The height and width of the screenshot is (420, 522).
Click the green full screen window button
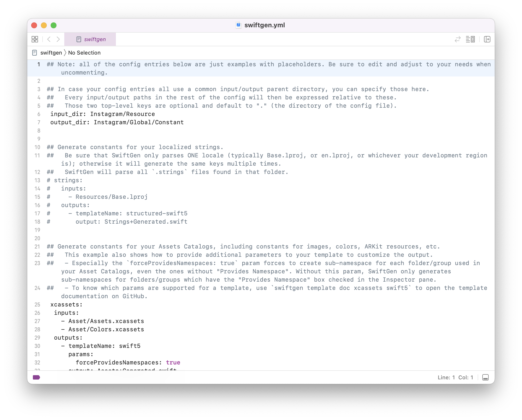point(54,25)
